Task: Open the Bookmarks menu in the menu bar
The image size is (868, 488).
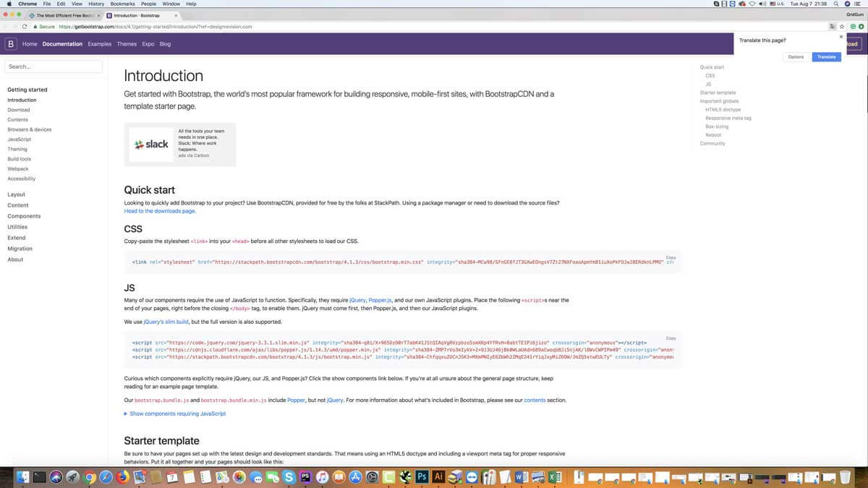Action: [123, 4]
